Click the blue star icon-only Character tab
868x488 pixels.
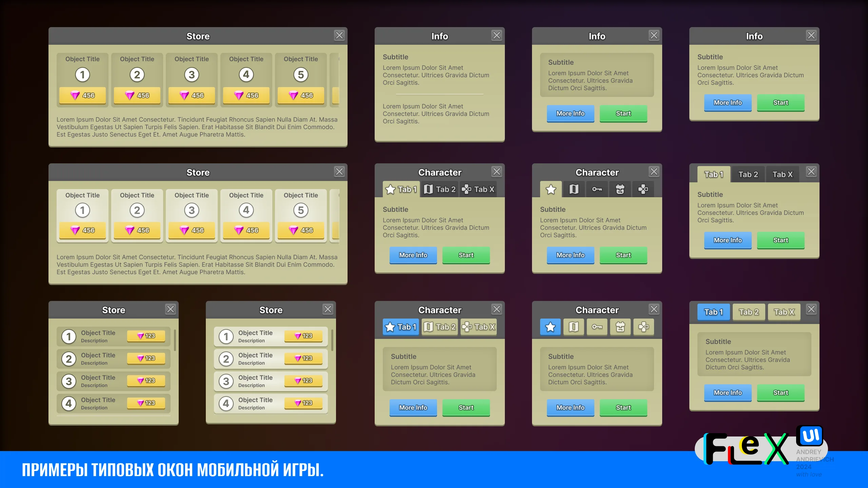551,327
